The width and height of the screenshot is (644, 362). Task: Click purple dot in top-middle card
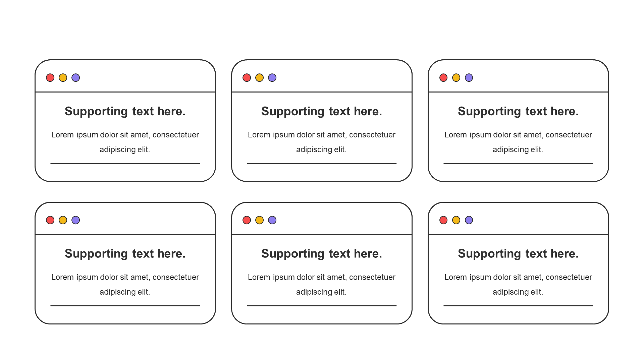(x=272, y=78)
